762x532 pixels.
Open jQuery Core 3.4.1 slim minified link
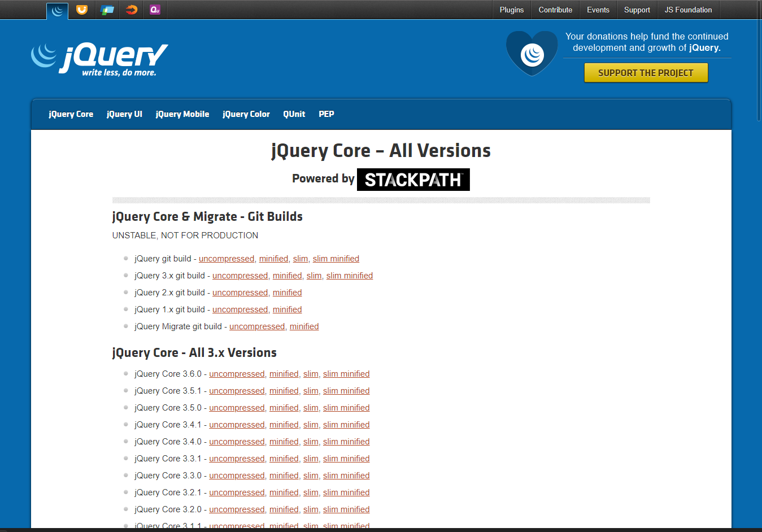click(346, 425)
